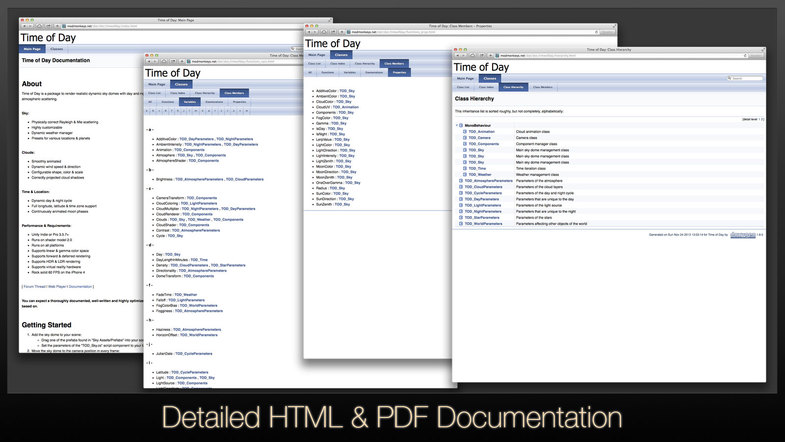The image size is (785, 442).
Task: Open TOD_DayParameters link in hierarchy
Action: [482, 199]
